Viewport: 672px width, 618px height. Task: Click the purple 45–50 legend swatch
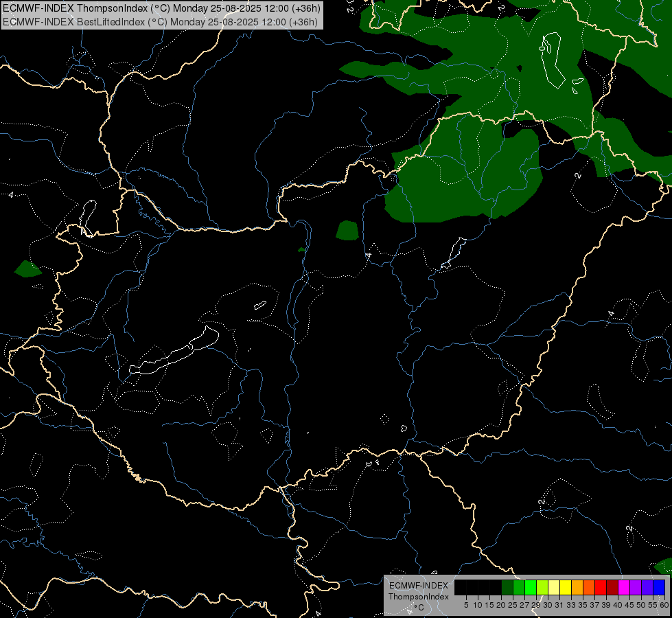click(x=636, y=587)
